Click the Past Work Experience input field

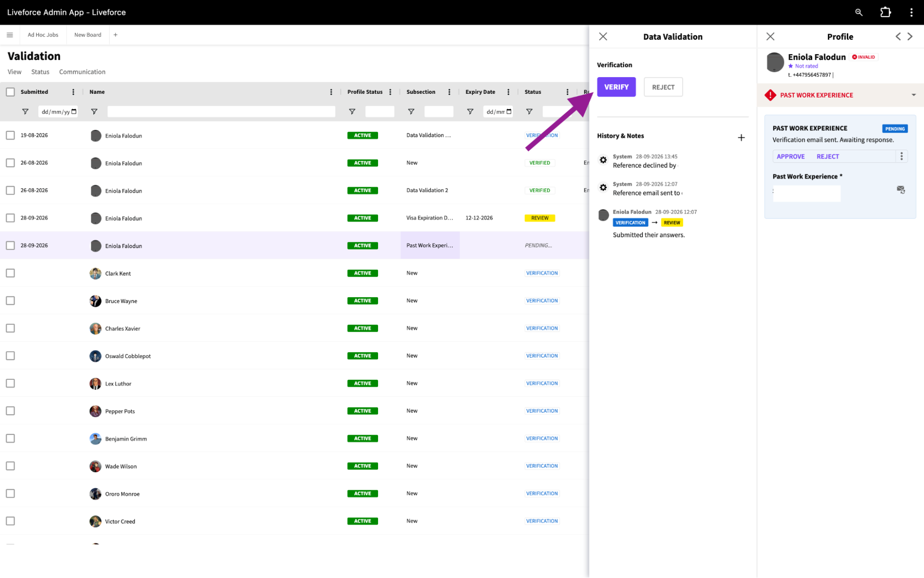click(807, 193)
